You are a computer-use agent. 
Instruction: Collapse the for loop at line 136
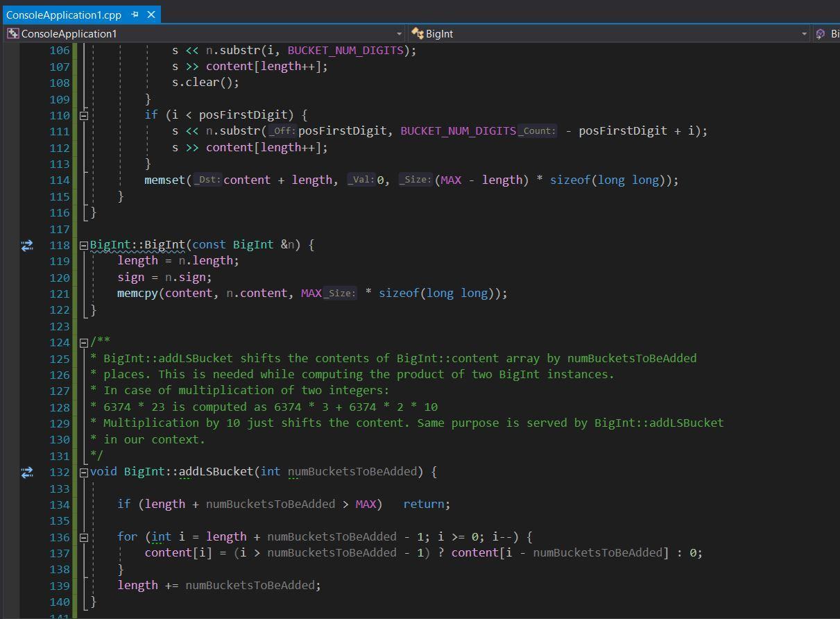point(83,536)
